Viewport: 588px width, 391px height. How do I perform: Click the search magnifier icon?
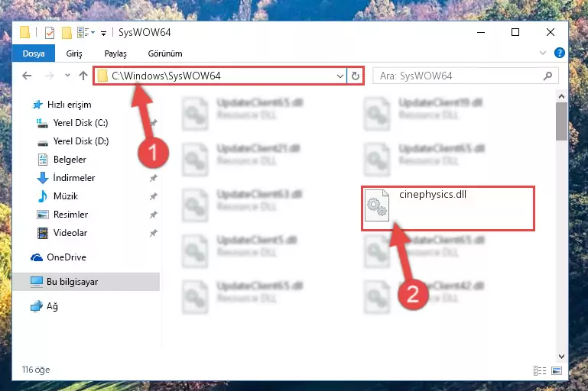pos(547,76)
